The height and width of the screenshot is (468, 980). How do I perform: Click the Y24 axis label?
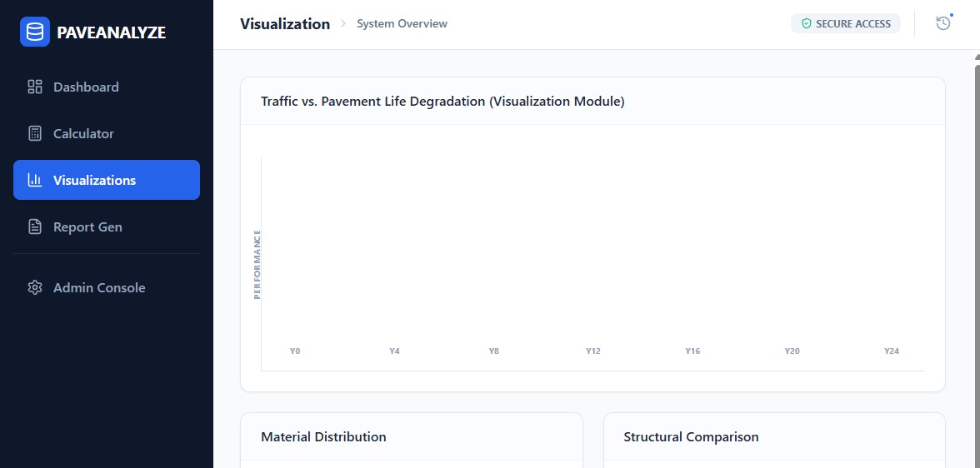[x=892, y=351]
